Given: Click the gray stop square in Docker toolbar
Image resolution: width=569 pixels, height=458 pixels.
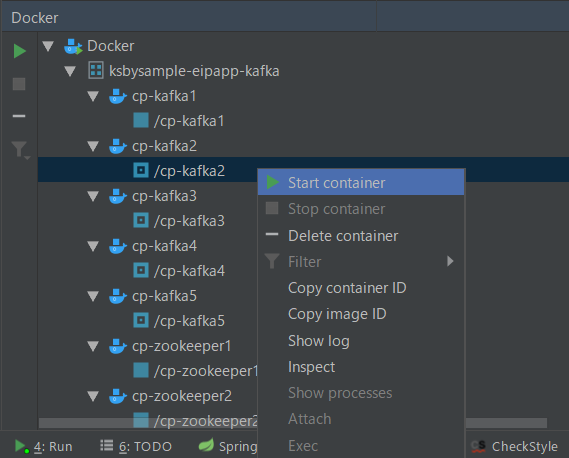Looking at the screenshot, I should tap(19, 84).
